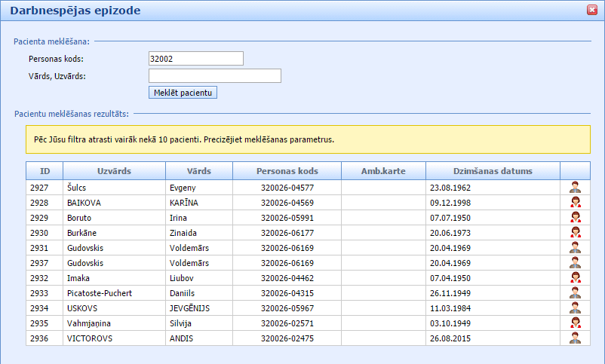Viewport: 605px width, 364px height.
Task: Click patient icon for VICTOROVS ANDIS
Action: (x=576, y=338)
